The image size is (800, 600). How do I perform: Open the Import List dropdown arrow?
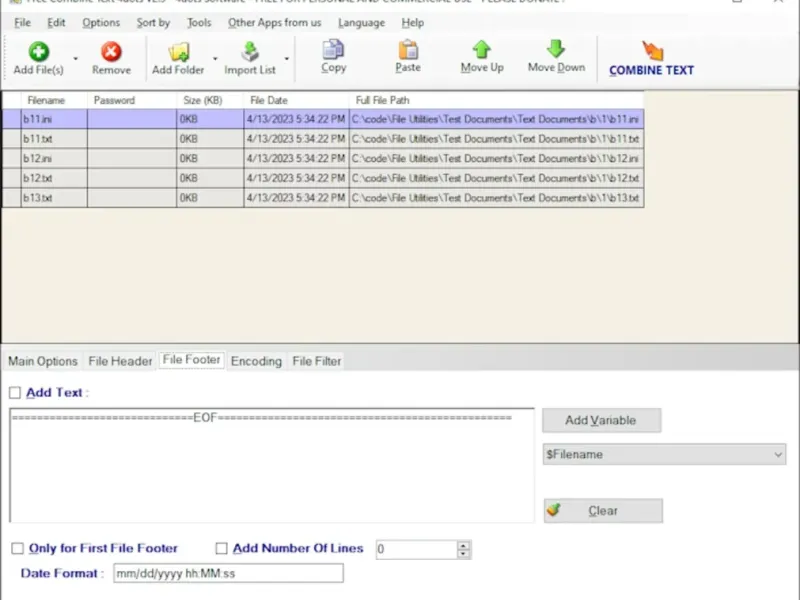click(287, 59)
